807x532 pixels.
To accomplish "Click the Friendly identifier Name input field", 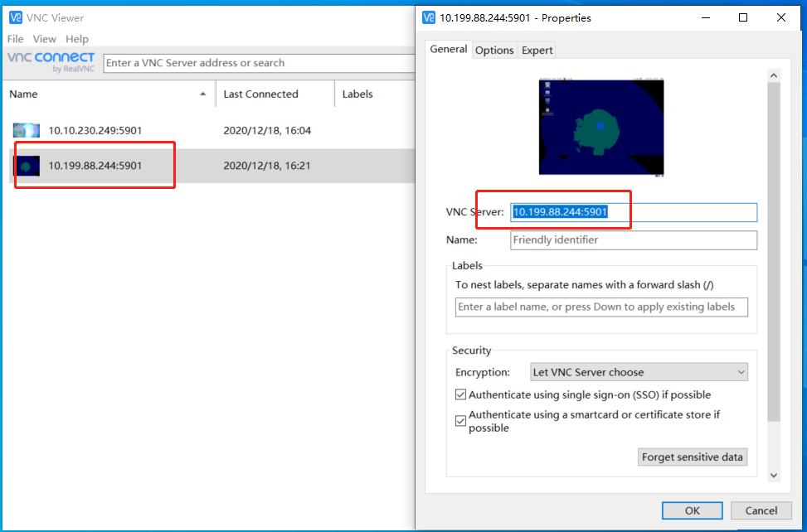I will [633, 240].
